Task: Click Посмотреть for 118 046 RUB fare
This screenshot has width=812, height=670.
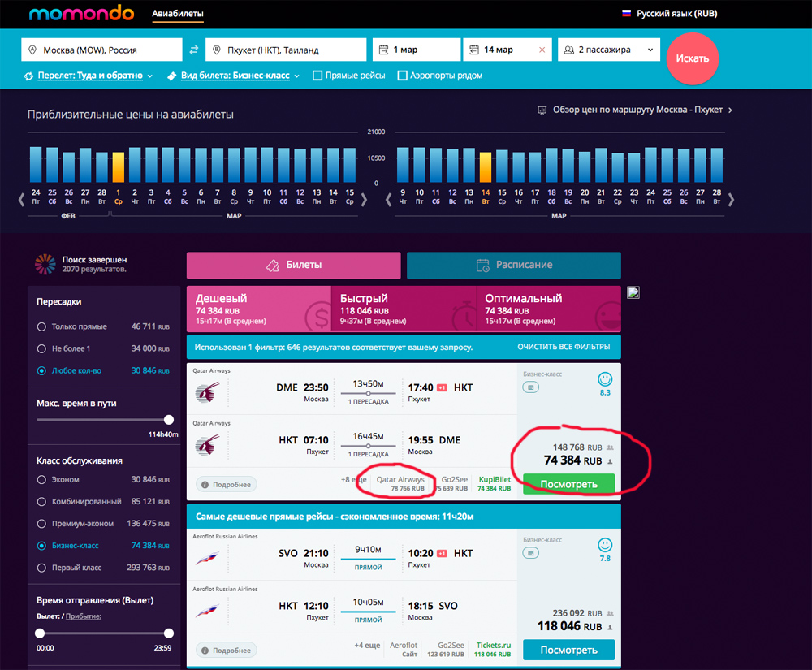Action: point(568,650)
